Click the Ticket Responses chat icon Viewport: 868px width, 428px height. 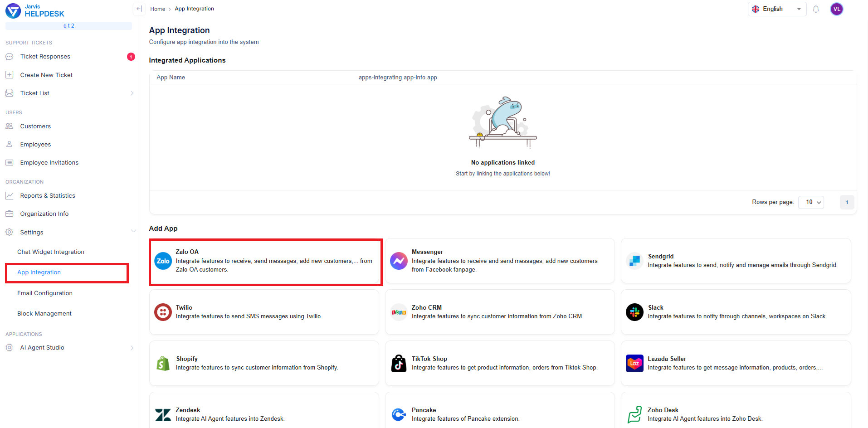tap(9, 57)
